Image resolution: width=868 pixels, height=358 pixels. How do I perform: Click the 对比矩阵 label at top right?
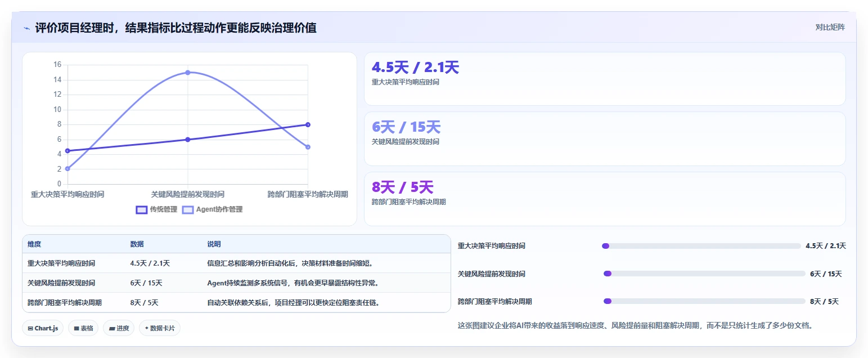[x=830, y=27]
